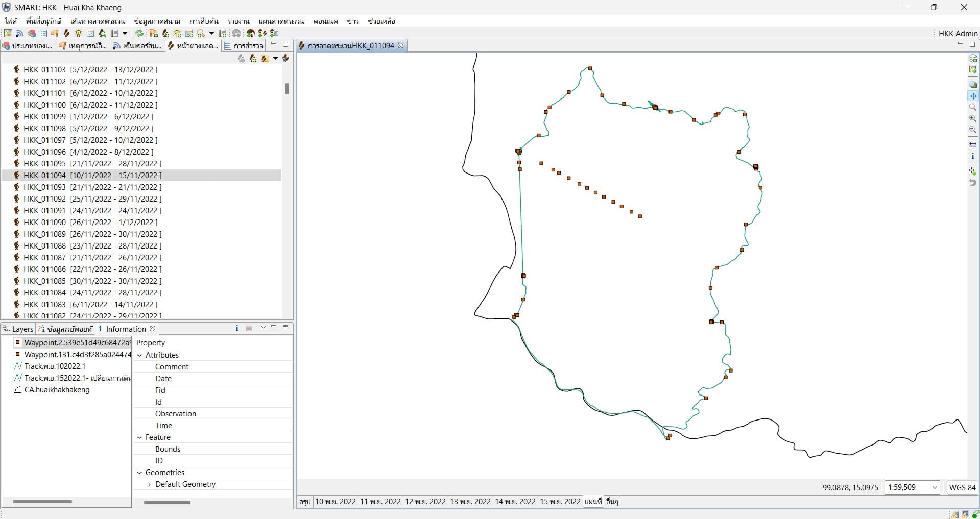Select the feature info tool in map toolbar

pyautogui.click(x=973, y=156)
